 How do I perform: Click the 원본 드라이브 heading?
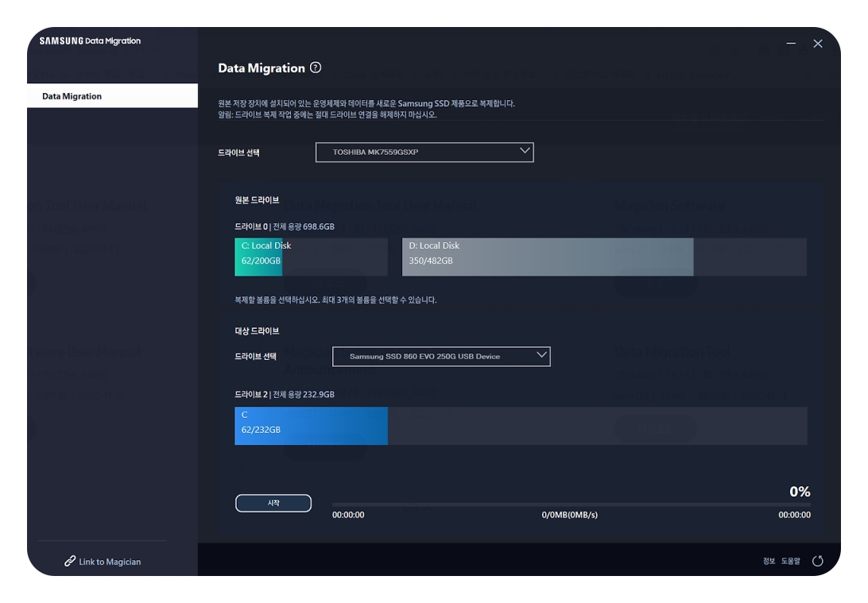pyautogui.click(x=257, y=199)
